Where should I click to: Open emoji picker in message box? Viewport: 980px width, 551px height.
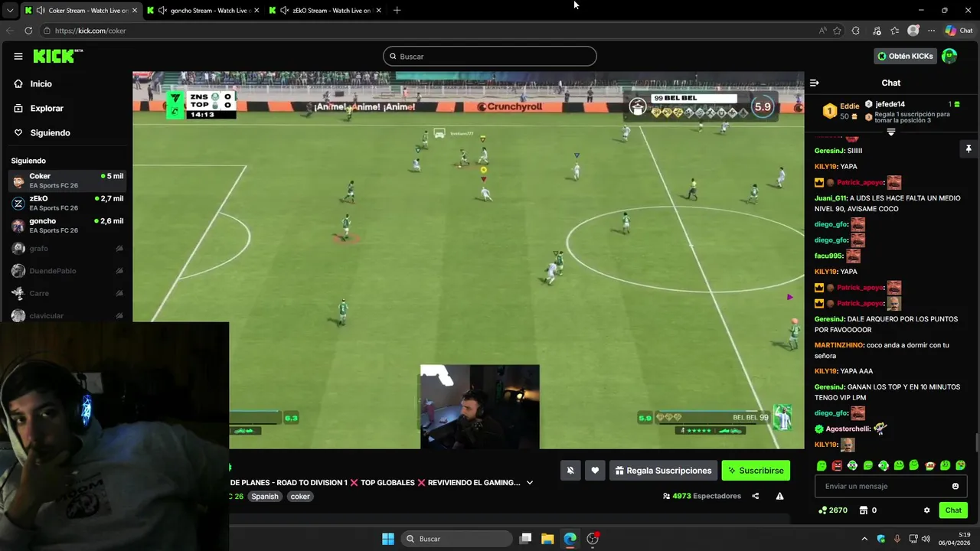point(955,486)
